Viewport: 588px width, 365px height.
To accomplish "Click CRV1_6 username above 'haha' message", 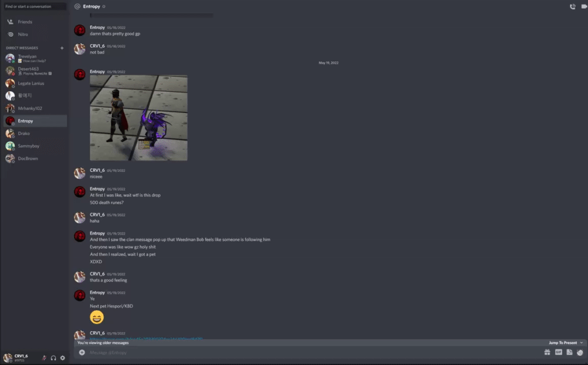I will tap(97, 214).
